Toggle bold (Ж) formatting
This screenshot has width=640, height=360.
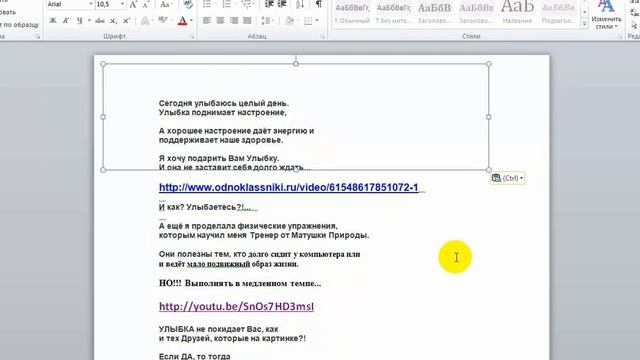(x=53, y=20)
